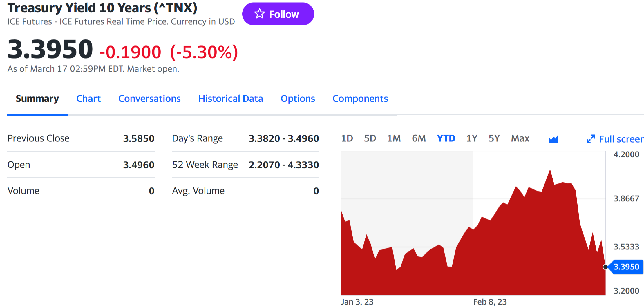644x308 pixels.
Task: Display the Max chart range
Action: click(520, 138)
